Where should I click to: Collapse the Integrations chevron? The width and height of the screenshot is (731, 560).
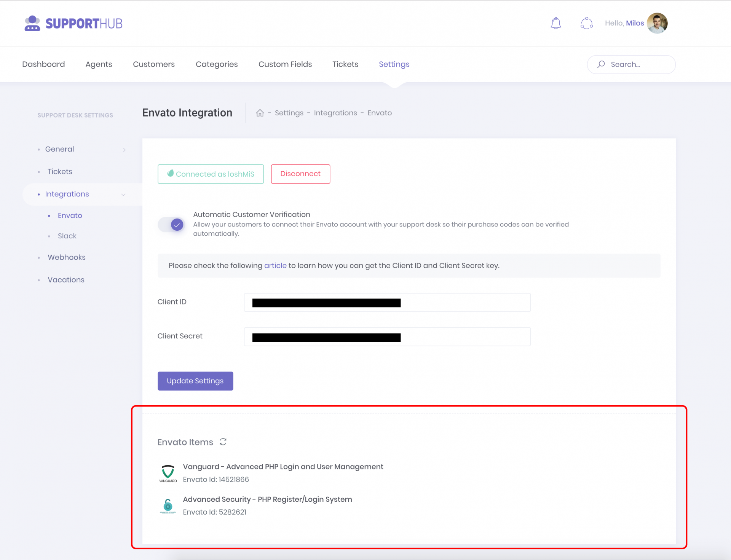[123, 195]
